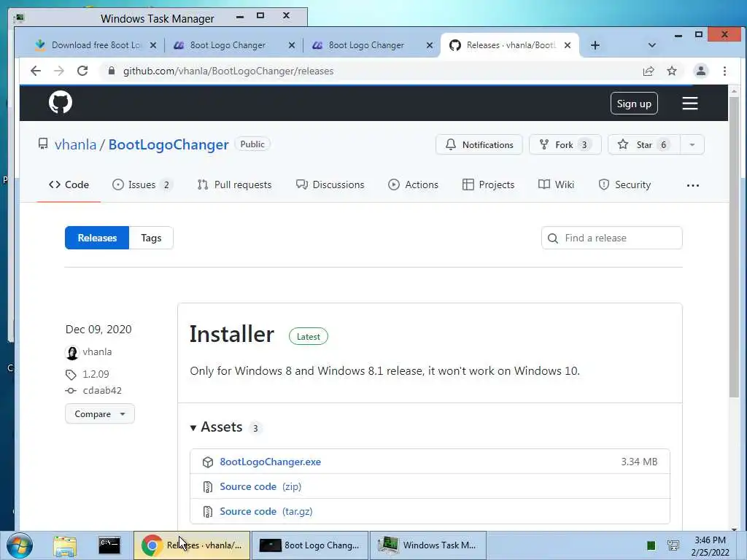Open the Pull requests tab
The image size is (747, 560).
click(x=234, y=184)
